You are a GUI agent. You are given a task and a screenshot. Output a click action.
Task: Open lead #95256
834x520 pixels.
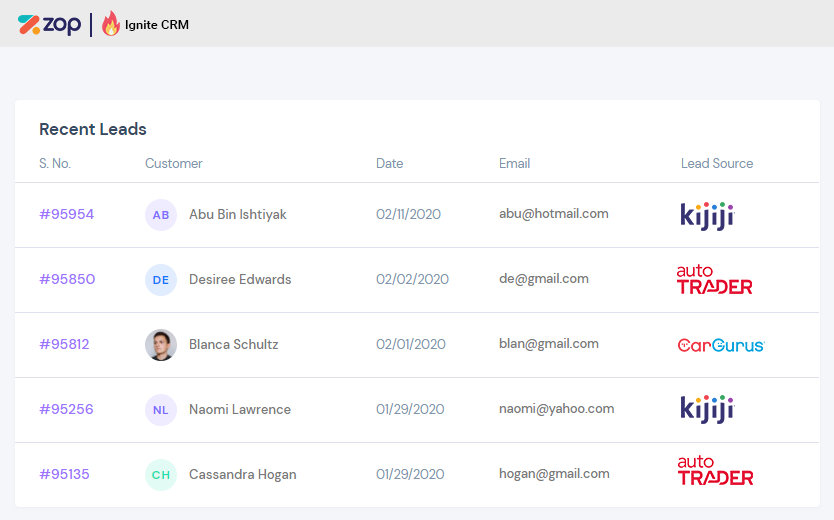(66, 409)
